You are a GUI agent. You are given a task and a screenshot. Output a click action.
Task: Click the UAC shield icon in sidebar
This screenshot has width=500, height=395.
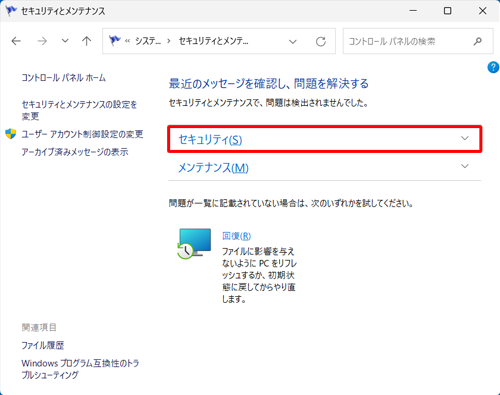pyautogui.click(x=11, y=134)
